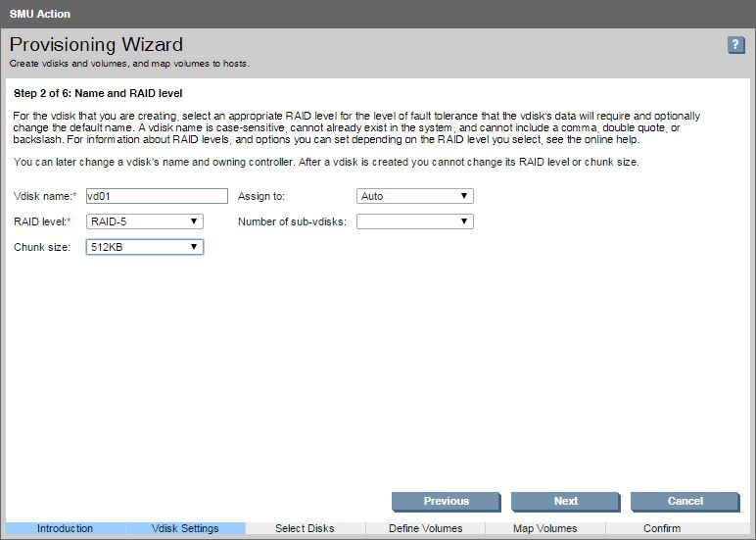The image size is (756, 540).
Task: Jump to the Map Volumes step
Action: (544, 528)
